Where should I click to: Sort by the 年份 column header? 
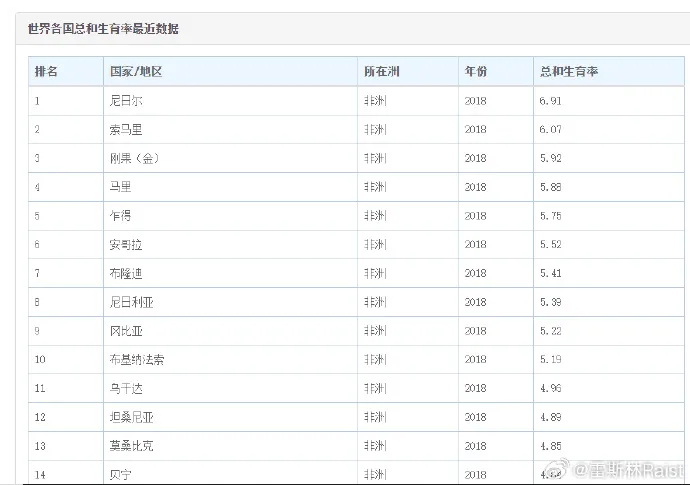pyautogui.click(x=476, y=72)
